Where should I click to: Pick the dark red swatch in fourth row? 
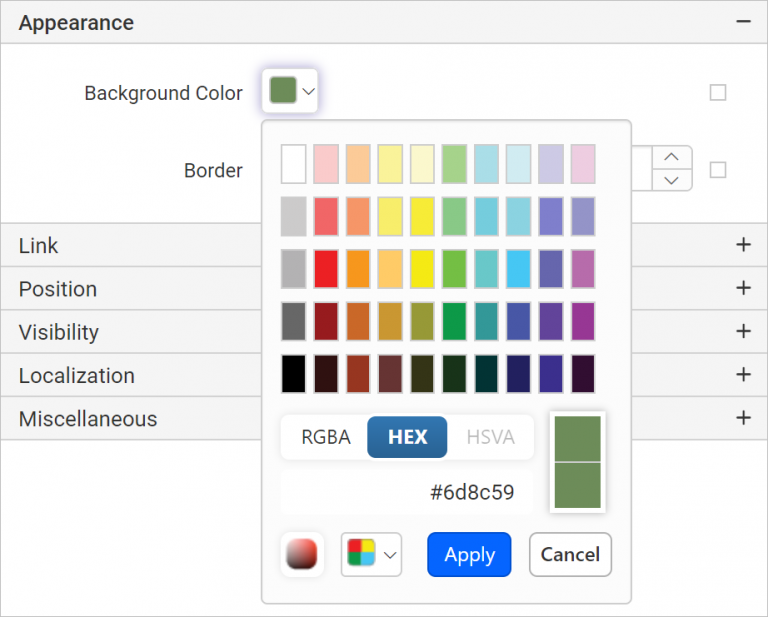point(326,321)
